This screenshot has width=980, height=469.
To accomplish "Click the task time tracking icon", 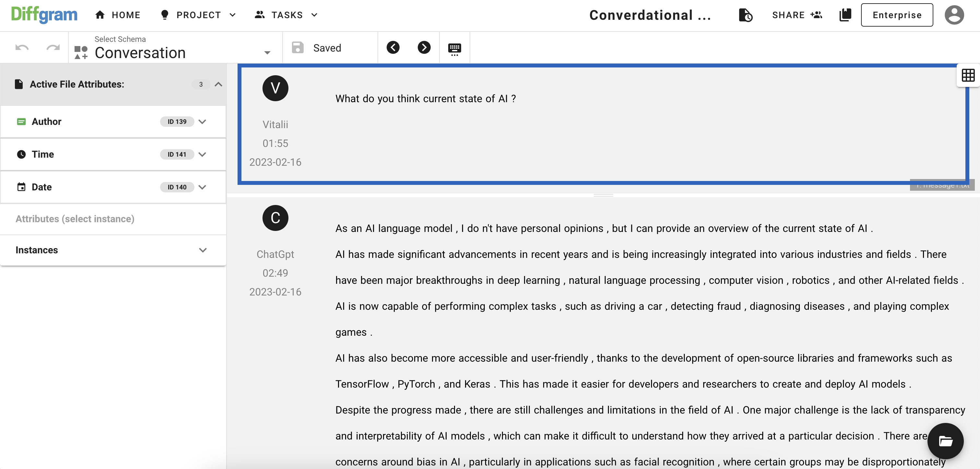I will [745, 15].
